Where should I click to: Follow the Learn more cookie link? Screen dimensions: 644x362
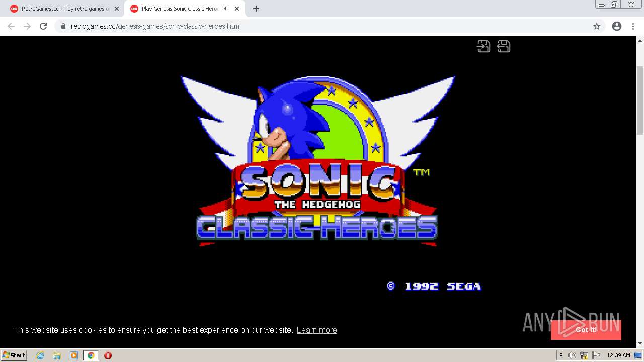click(x=316, y=330)
